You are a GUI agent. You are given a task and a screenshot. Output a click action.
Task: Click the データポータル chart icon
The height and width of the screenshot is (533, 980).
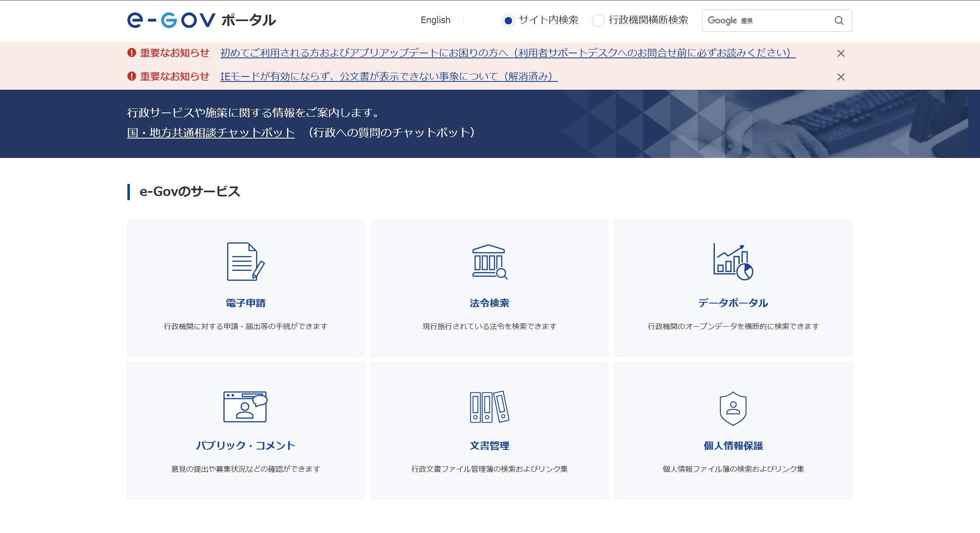click(x=733, y=261)
